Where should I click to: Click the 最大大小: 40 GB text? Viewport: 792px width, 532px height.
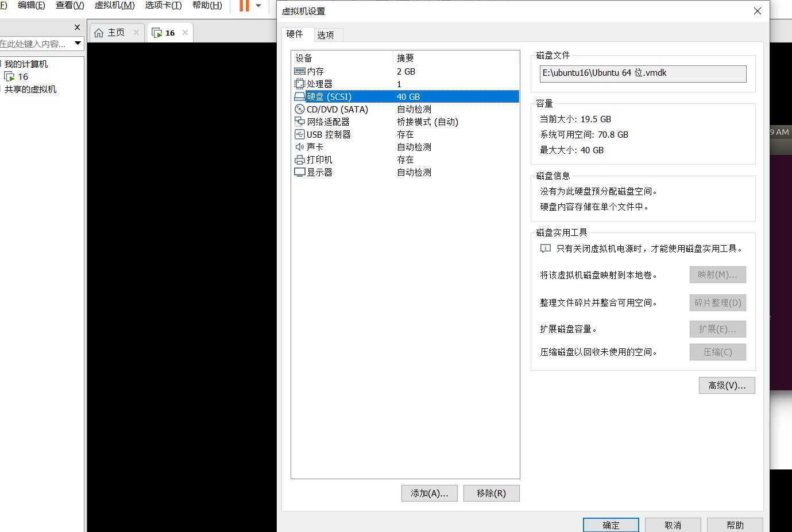tap(572, 150)
